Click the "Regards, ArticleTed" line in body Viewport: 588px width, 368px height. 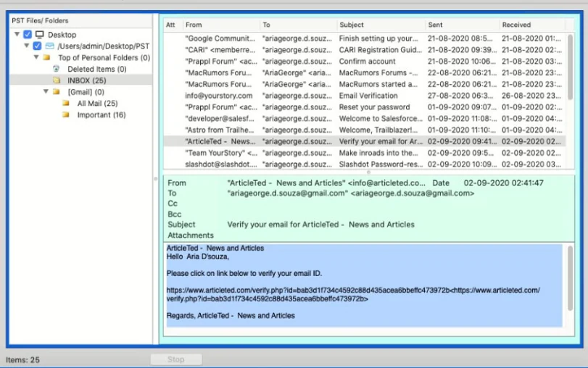(231, 316)
